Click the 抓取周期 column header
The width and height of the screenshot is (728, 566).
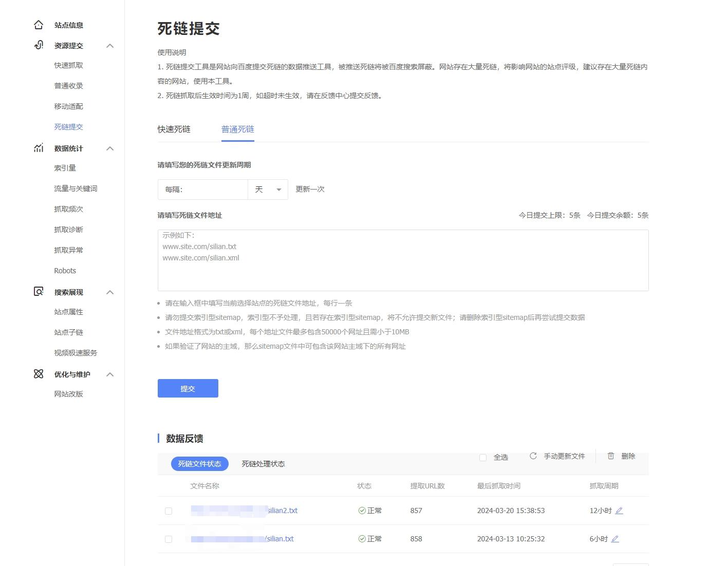(x=604, y=486)
